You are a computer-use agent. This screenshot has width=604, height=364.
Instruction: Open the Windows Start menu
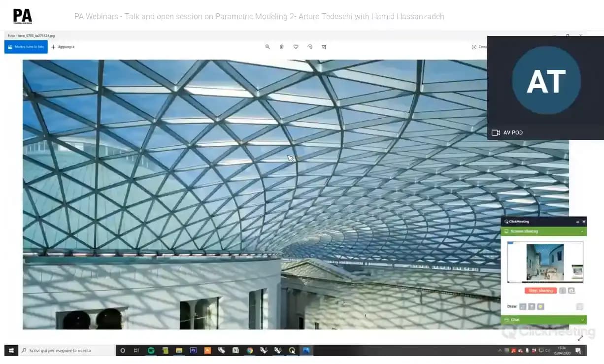pos(11,351)
